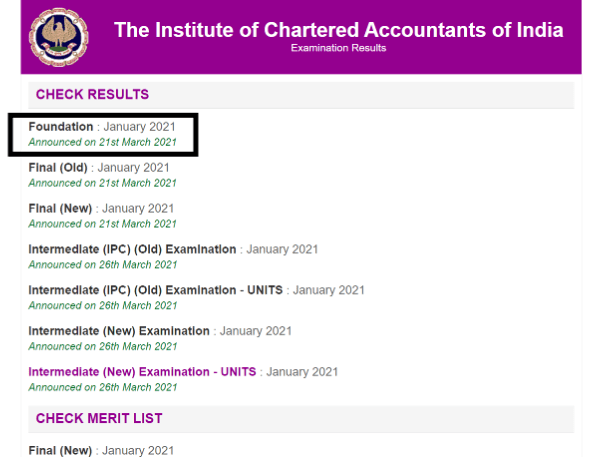Click Final (New) result announced date text
This screenshot has height=457, width=594.
[x=103, y=224]
